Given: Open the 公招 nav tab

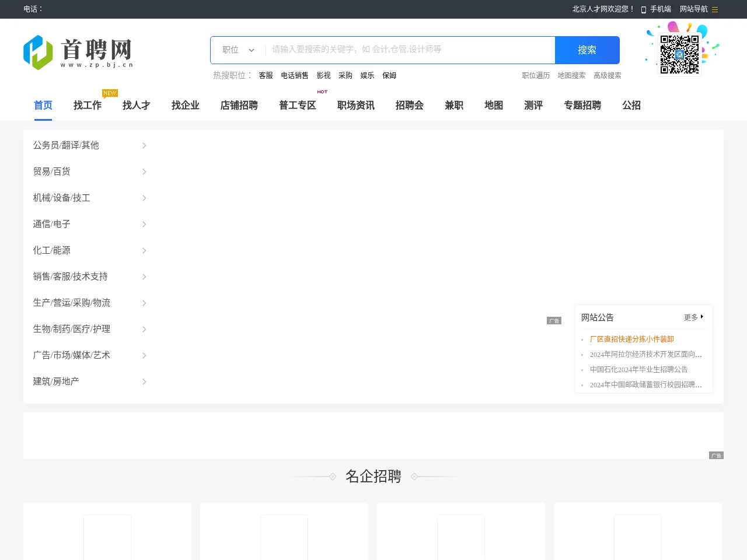Looking at the screenshot, I should click(631, 106).
